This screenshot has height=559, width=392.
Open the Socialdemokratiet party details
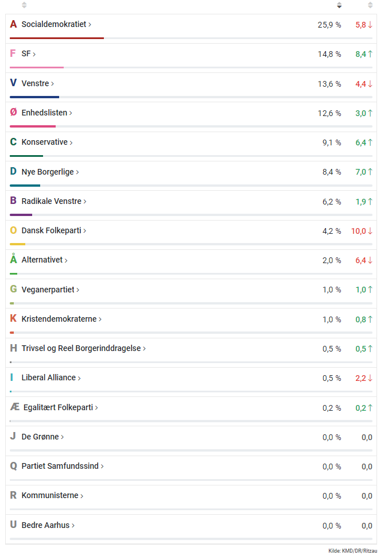click(56, 24)
